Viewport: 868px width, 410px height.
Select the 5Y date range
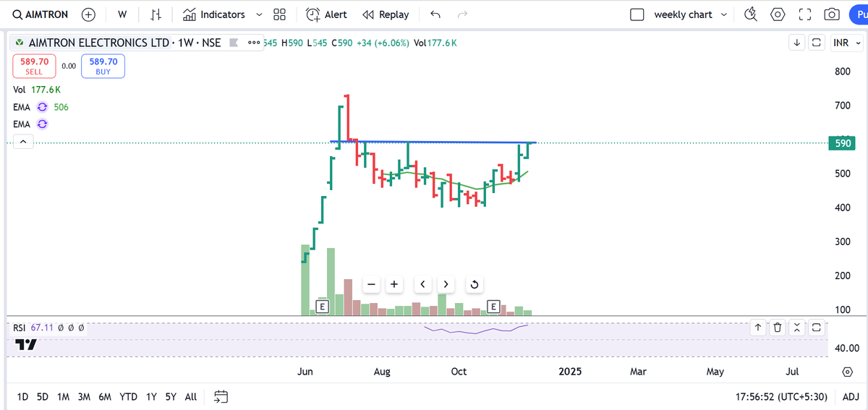click(x=171, y=396)
